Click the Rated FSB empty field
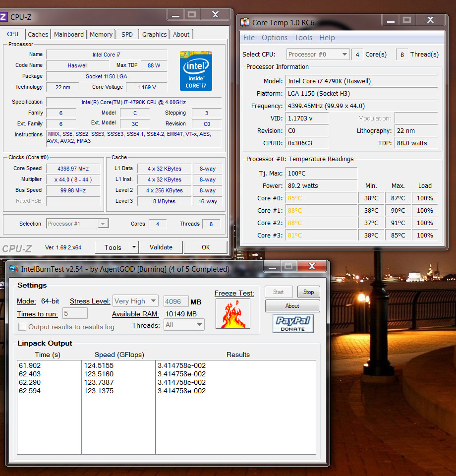Screen dimensions: 456x476 click(x=73, y=201)
